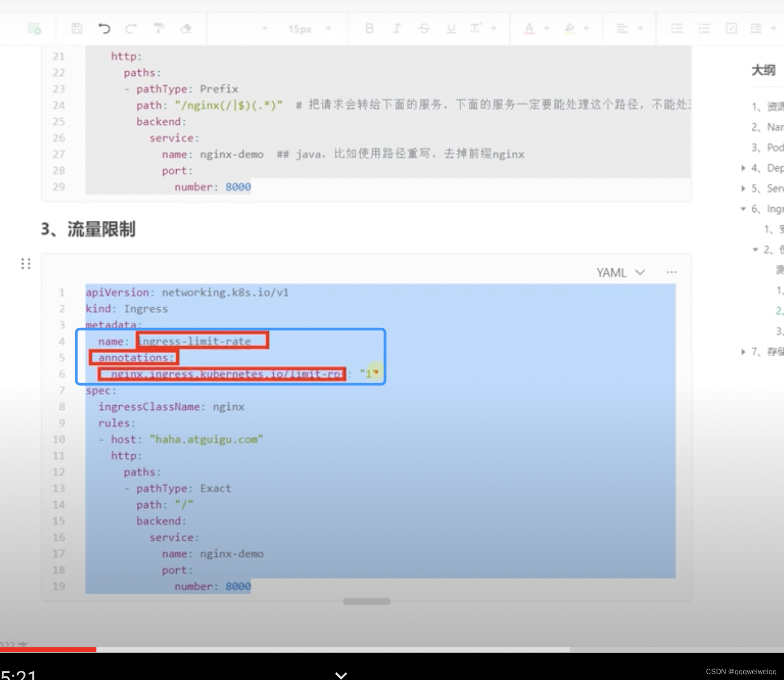Click the code block horizontal scrollbar

367,602
